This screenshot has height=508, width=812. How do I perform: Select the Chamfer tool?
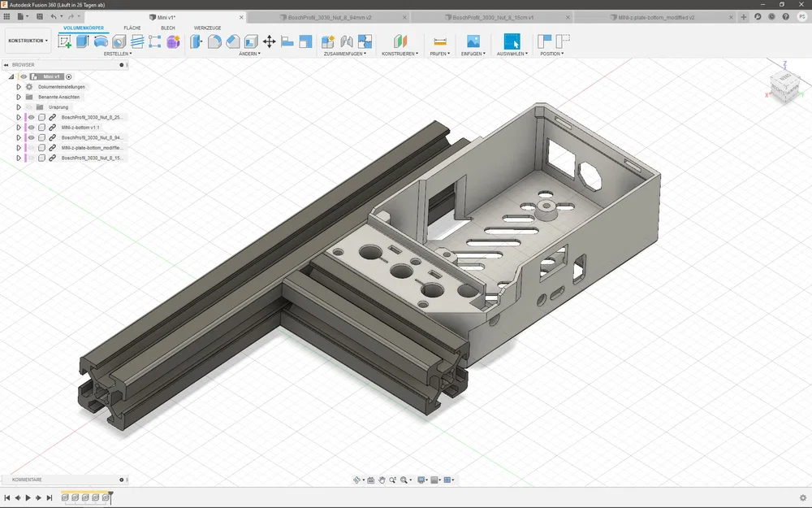[x=233, y=41]
